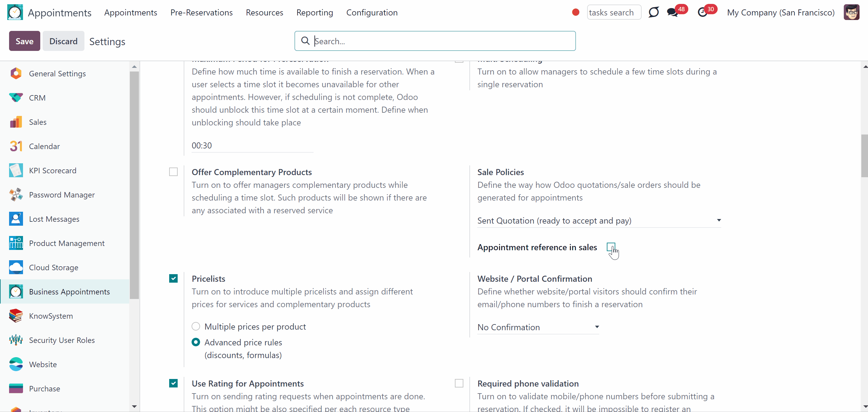868x412 pixels.
Task: Uncheck the Pricelists checkbox
Action: click(173, 278)
